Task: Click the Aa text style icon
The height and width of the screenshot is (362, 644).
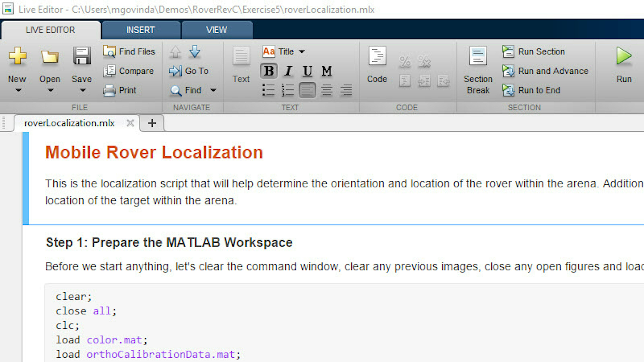Action: pyautogui.click(x=269, y=51)
